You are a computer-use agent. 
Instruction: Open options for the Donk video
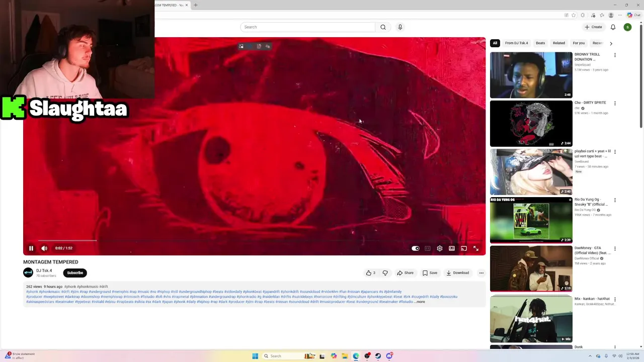pyautogui.click(x=614, y=347)
